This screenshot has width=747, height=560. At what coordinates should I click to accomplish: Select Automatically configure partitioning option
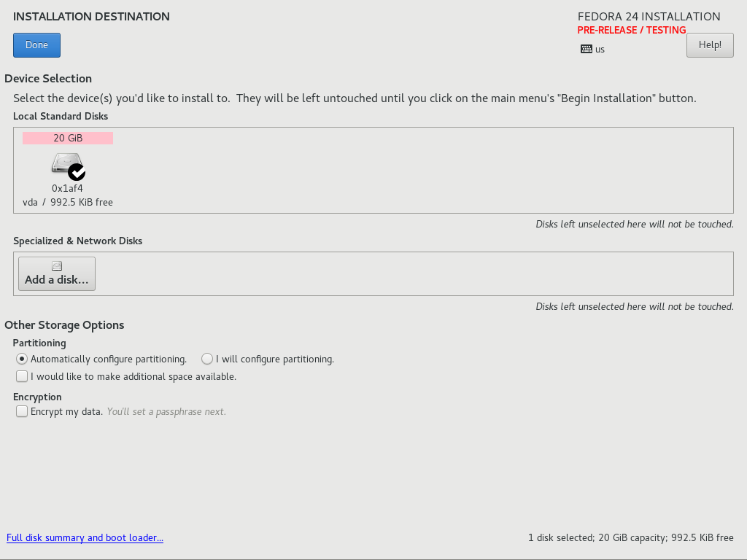click(x=21, y=359)
